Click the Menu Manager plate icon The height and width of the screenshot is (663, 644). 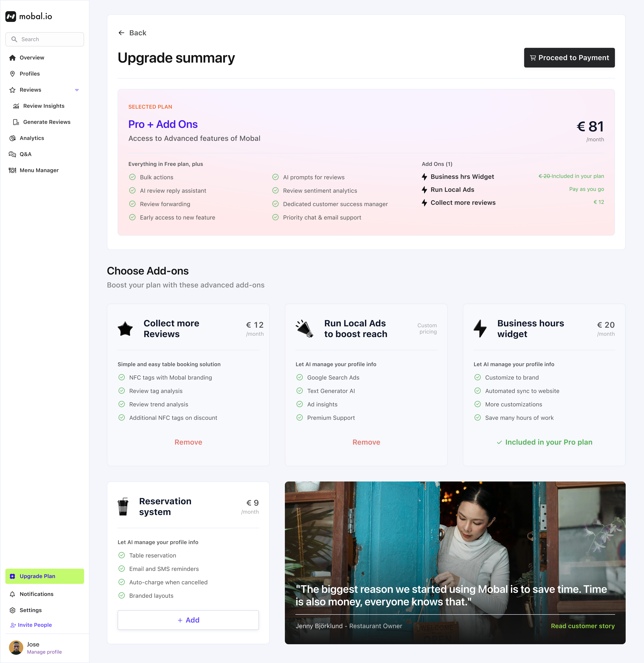pos(13,170)
